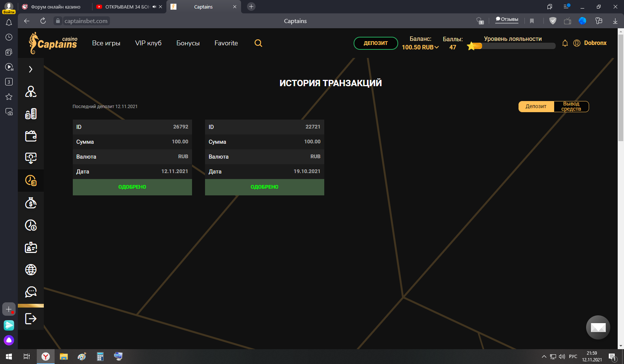Go back with the browser back arrow

(27, 21)
